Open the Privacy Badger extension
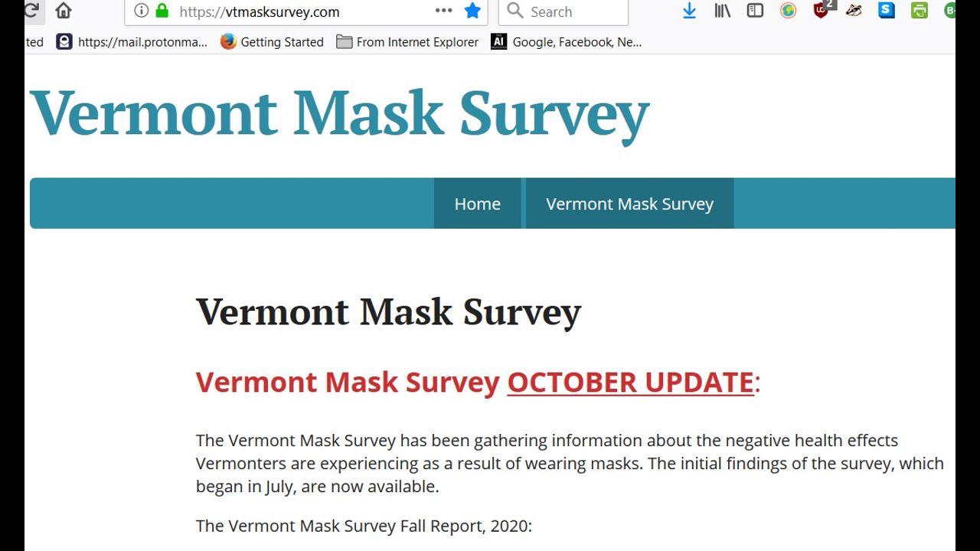The height and width of the screenshot is (551, 980). click(854, 11)
